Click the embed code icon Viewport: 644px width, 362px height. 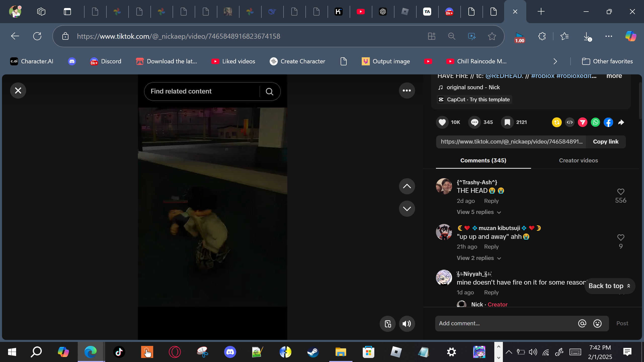point(570,122)
